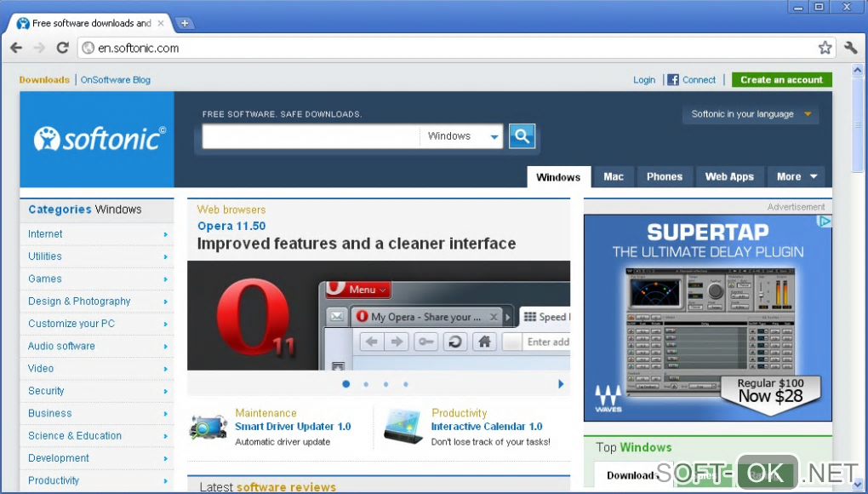Open the Development category
The image size is (868, 494).
[59, 458]
